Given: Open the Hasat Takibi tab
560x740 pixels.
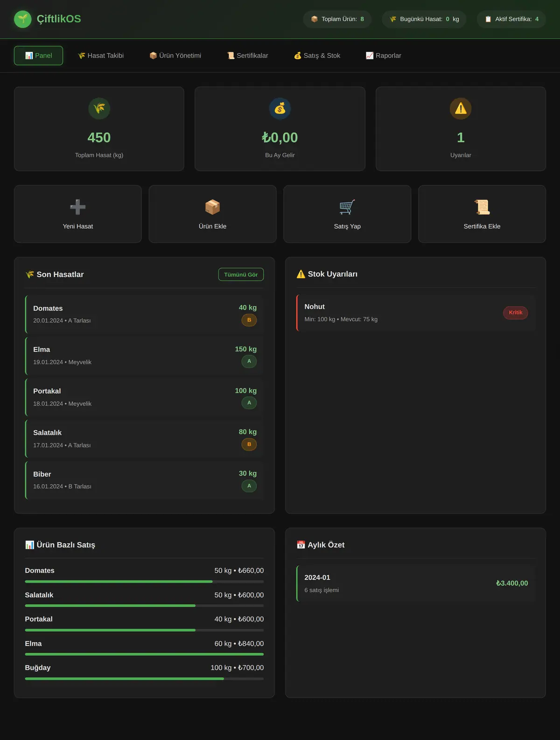Looking at the screenshot, I should tap(101, 56).
